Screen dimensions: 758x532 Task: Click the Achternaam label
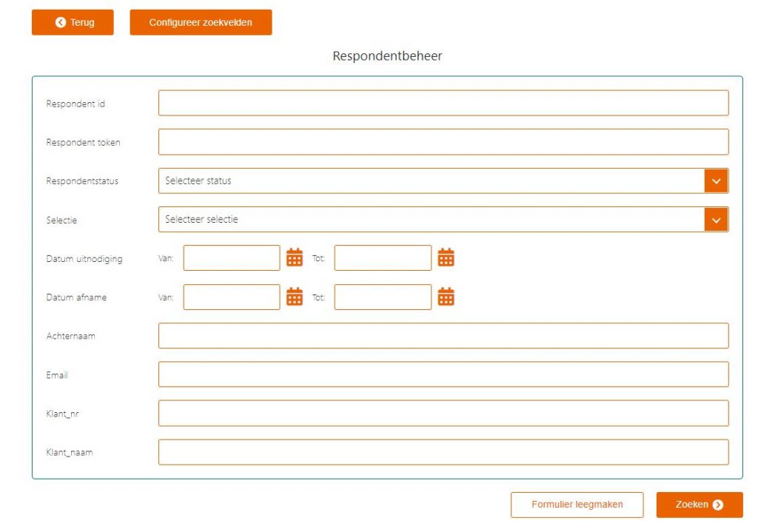(70, 337)
